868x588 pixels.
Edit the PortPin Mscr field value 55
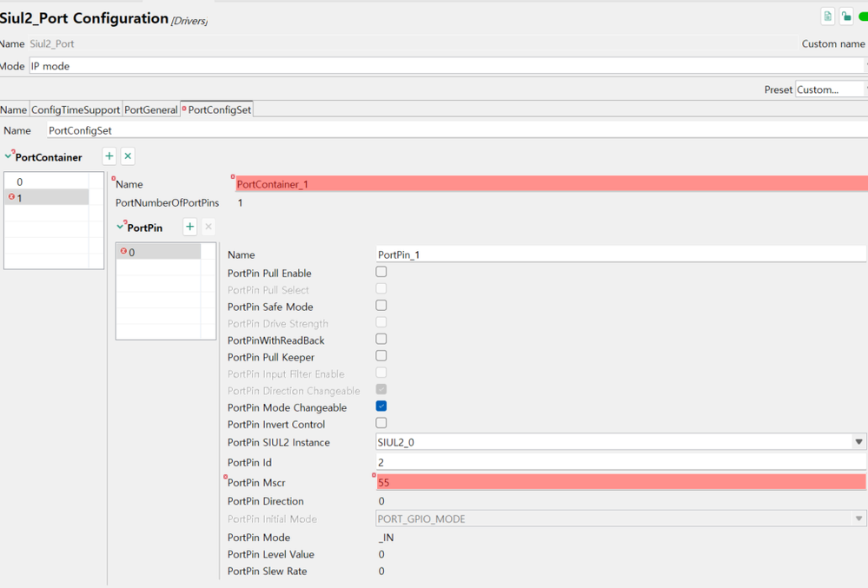(x=621, y=482)
